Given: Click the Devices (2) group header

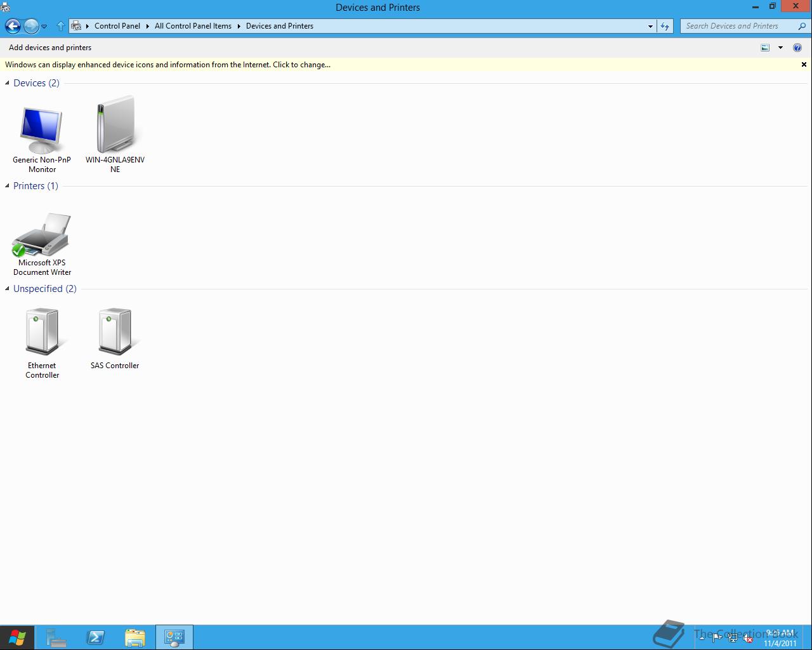Looking at the screenshot, I should click(x=36, y=83).
